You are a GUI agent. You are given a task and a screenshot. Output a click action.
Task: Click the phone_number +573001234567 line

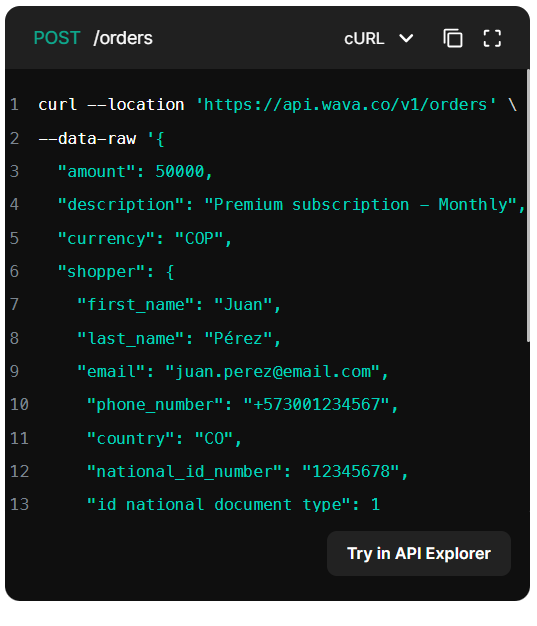coord(243,405)
